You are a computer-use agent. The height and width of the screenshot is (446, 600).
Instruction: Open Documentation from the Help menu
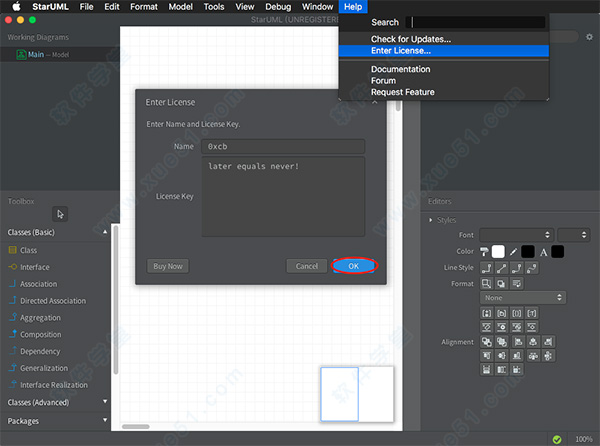click(400, 69)
